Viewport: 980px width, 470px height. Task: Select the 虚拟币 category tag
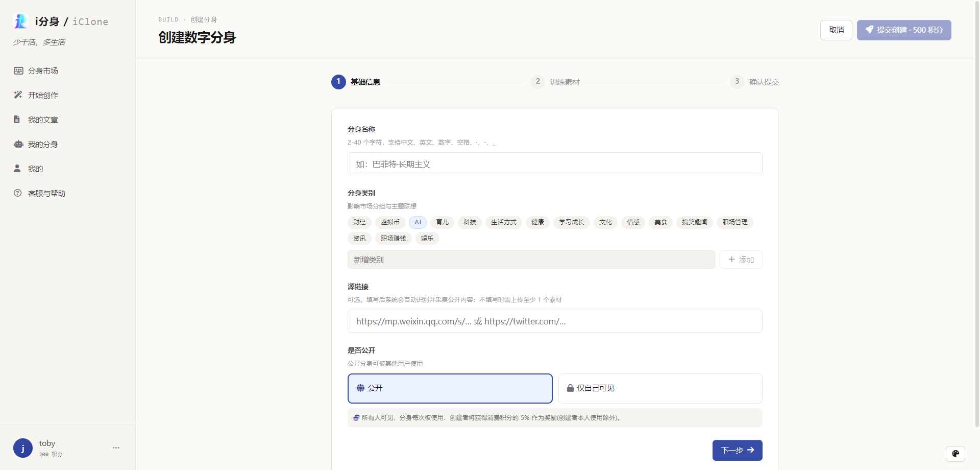(x=390, y=222)
